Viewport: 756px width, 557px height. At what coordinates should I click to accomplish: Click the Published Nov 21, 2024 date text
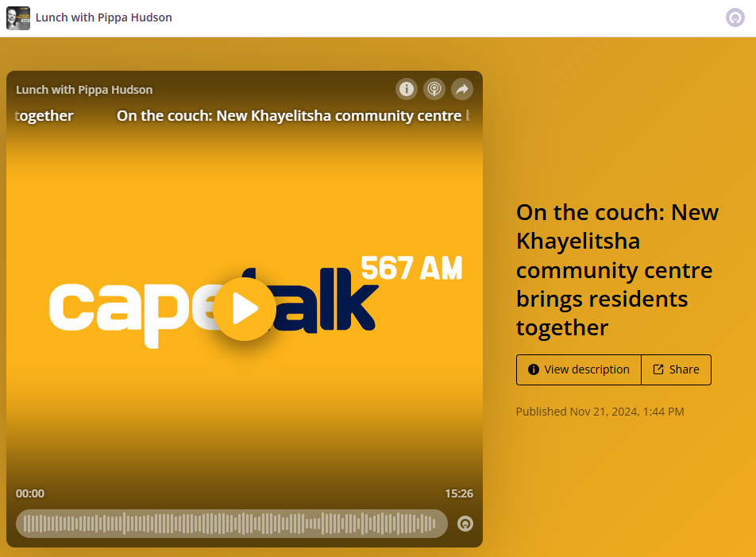[x=600, y=412]
